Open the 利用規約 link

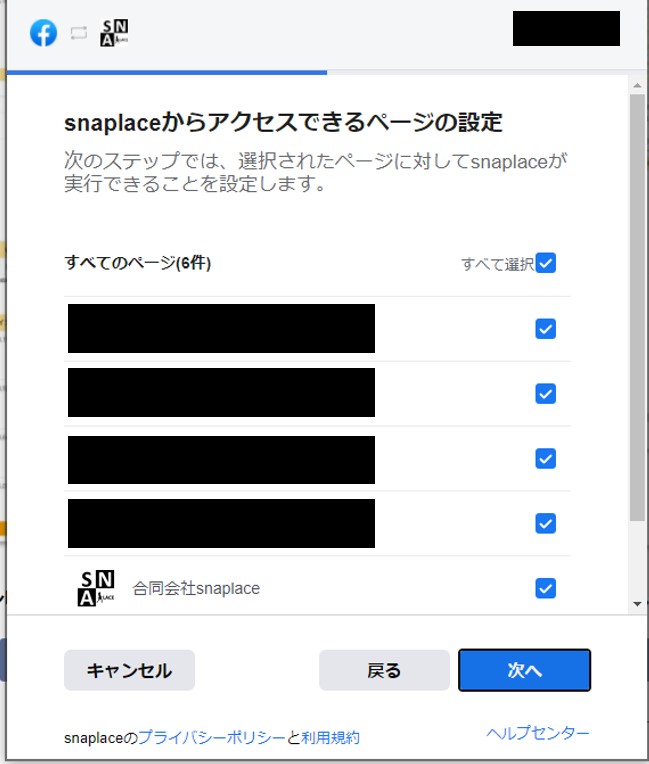pyautogui.click(x=330, y=737)
